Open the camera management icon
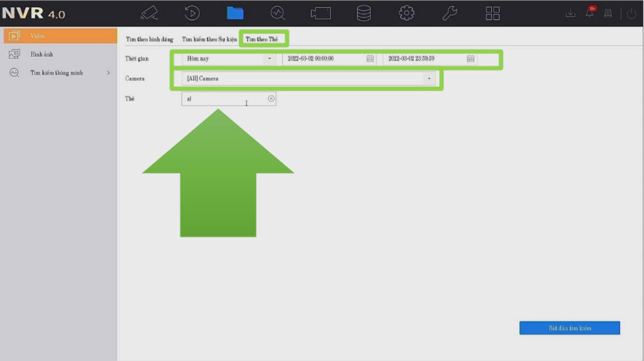 click(320, 13)
